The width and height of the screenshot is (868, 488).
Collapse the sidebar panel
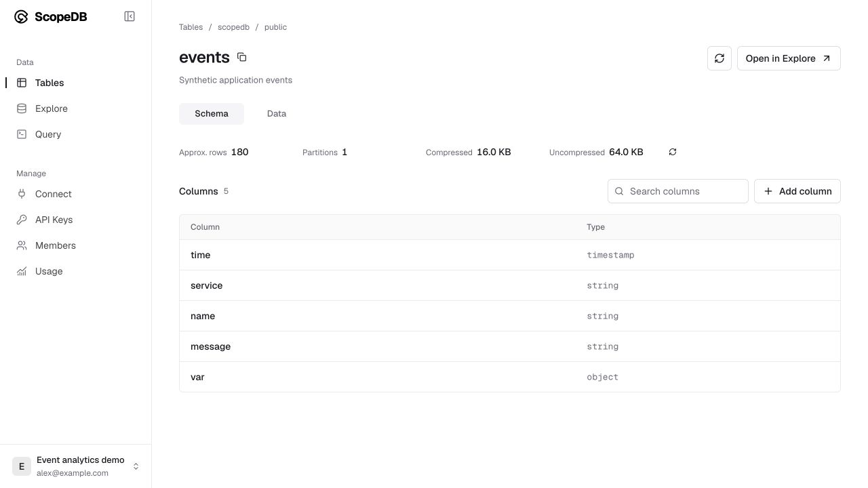pyautogui.click(x=130, y=16)
